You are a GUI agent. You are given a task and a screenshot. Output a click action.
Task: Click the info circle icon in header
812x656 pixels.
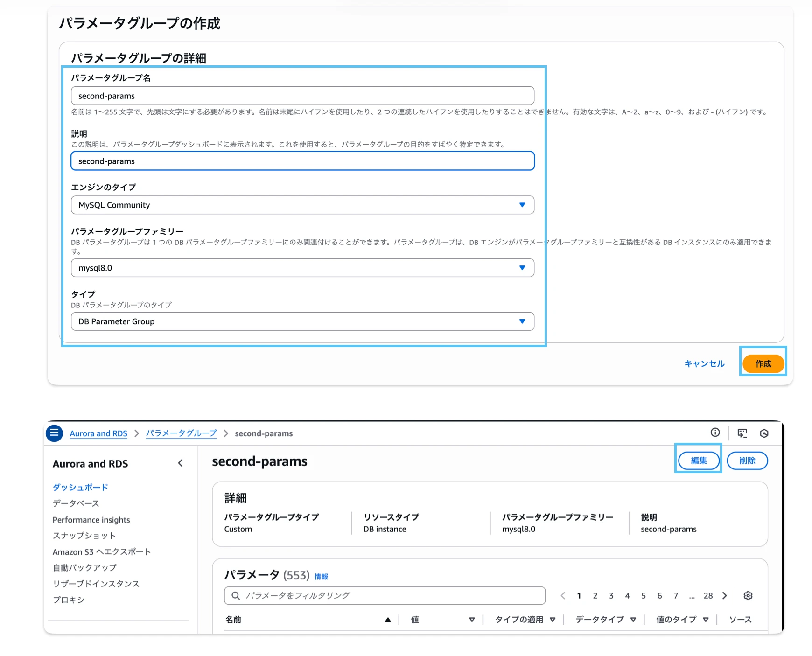[715, 433]
